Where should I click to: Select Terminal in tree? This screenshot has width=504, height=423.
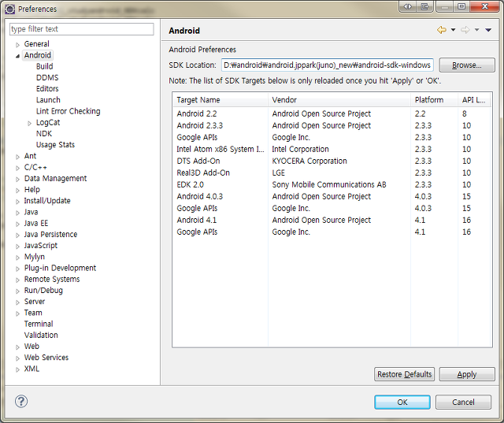(39, 324)
